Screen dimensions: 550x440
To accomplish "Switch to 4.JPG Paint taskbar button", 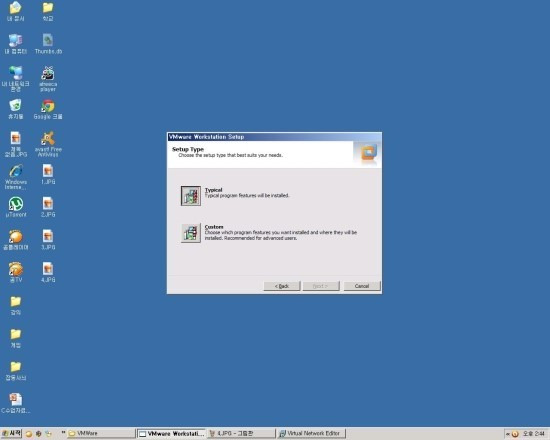I will click(241, 433).
